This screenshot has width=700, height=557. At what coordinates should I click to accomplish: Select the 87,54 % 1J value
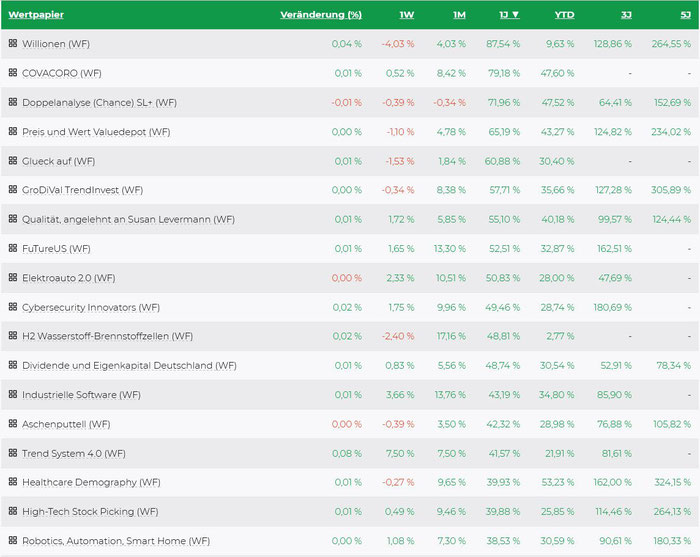503,44
